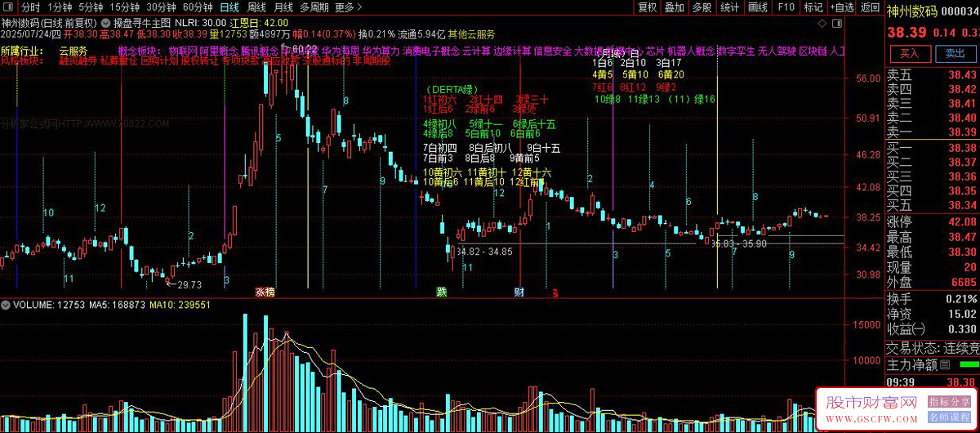Open the 画线 drawing tools button
The width and height of the screenshot is (980, 433).
click(757, 7)
